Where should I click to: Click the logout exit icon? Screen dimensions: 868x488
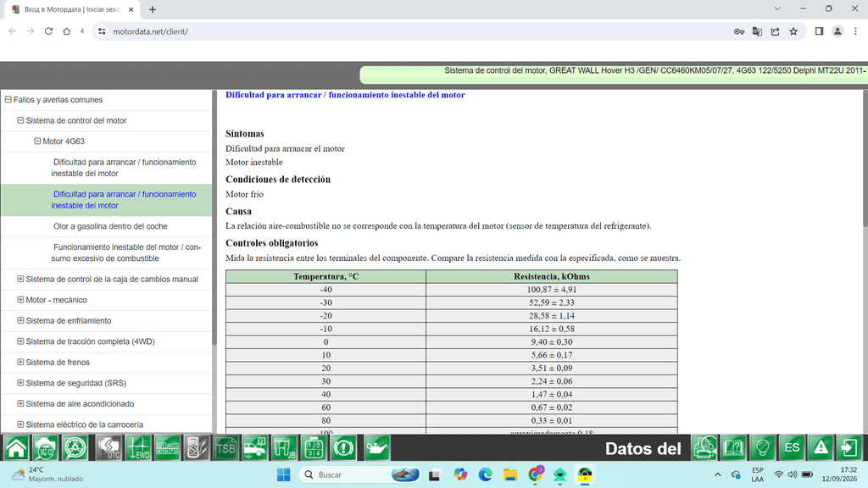pos(849,447)
